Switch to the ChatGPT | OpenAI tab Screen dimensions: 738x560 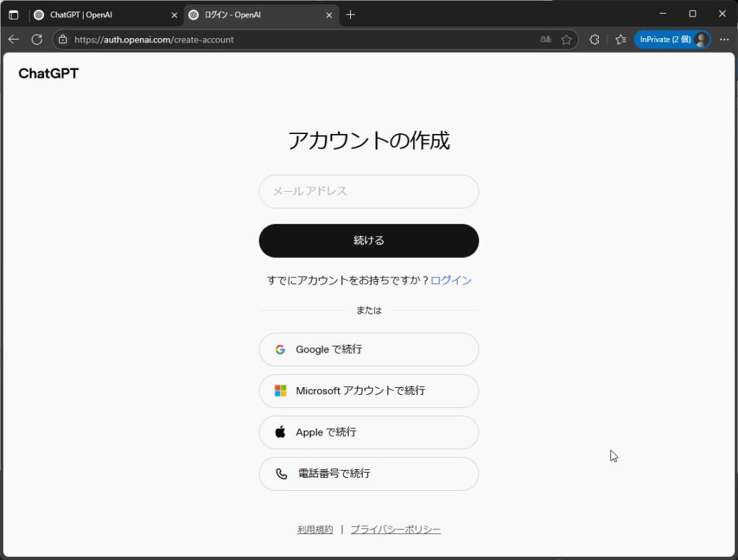coord(106,14)
